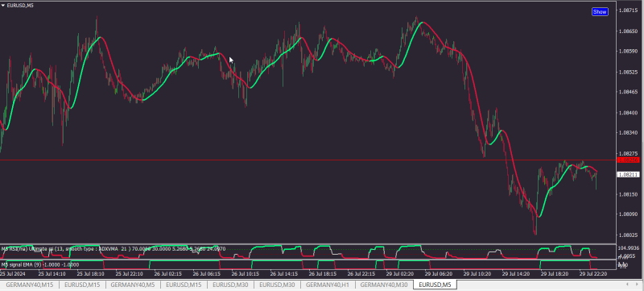Open the EURUSD,M30 tab left of GERMANY40,H1

(x=277, y=285)
